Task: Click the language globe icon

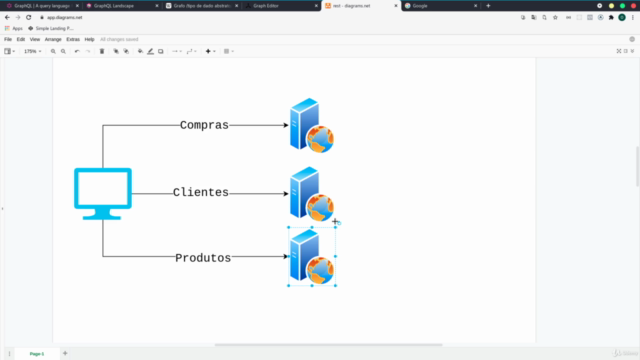Action: click(x=632, y=40)
